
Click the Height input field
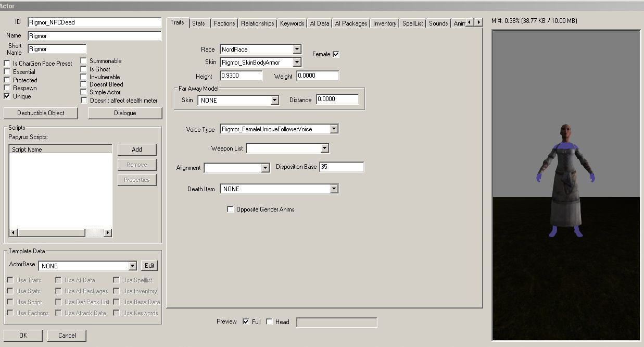[x=241, y=77]
